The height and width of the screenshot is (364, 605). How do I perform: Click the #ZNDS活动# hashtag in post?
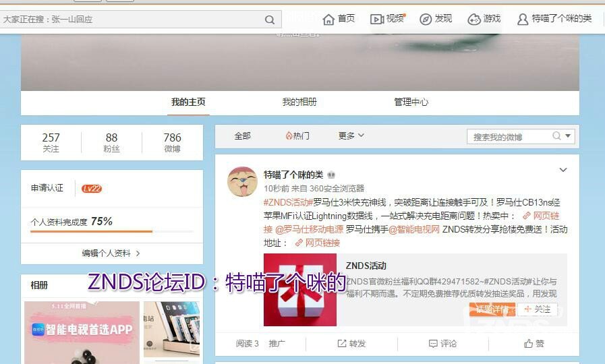point(288,202)
